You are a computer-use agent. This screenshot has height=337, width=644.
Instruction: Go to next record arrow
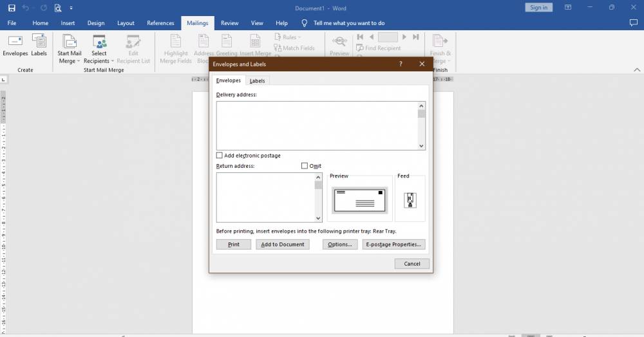[404, 37]
